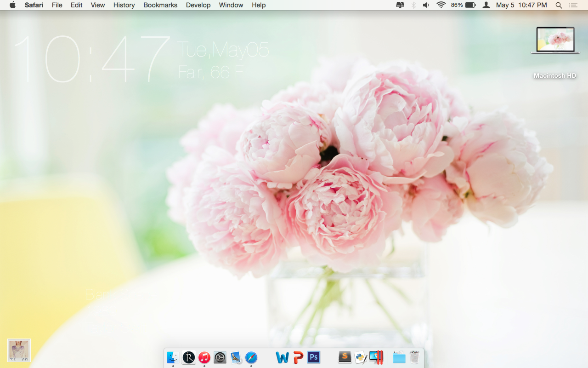Open the volume control in menu bar
The height and width of the screenshot is (368, 588).
pyautogui.click(x=426, y=5)
